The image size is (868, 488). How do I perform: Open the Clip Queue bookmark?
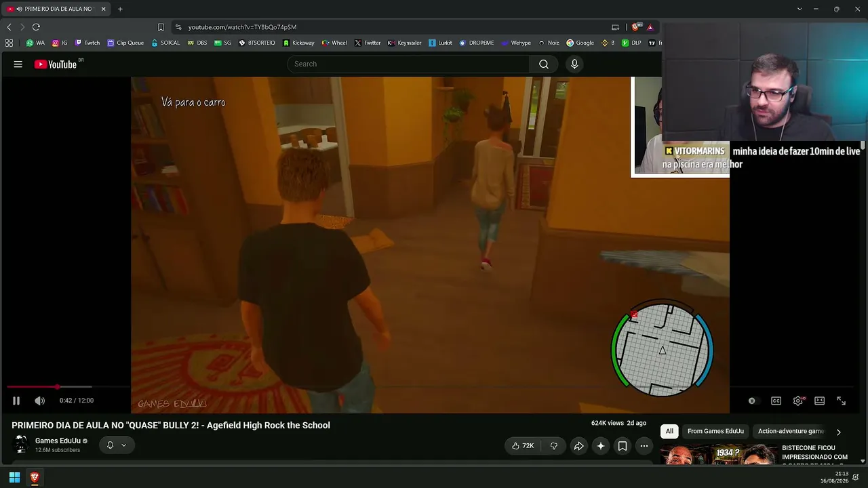point(125,43)
